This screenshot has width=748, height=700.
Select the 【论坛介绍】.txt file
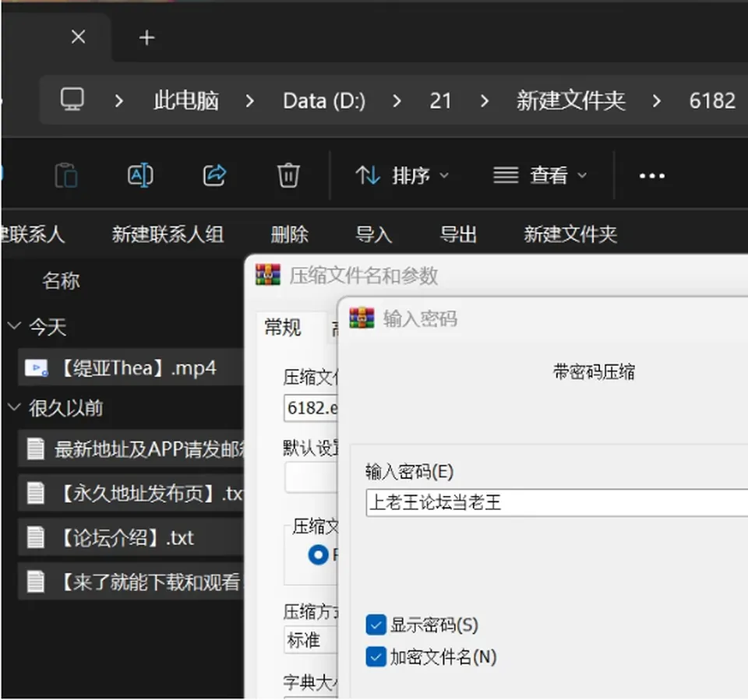click(131, 538)
